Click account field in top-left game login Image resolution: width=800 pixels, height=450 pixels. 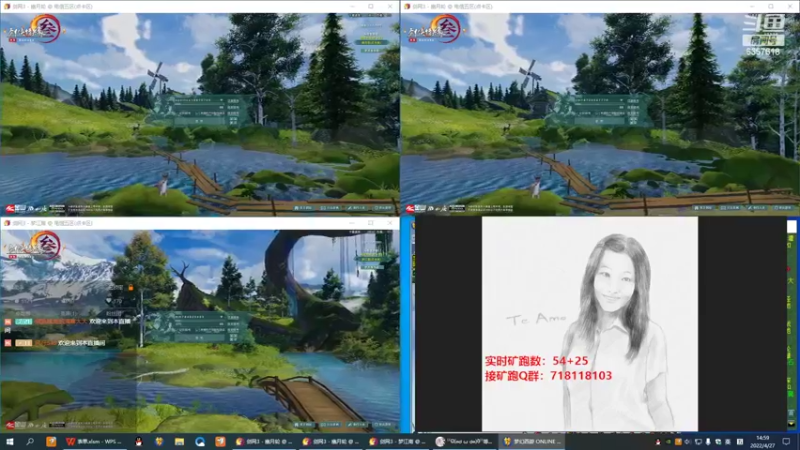[199, 100]
